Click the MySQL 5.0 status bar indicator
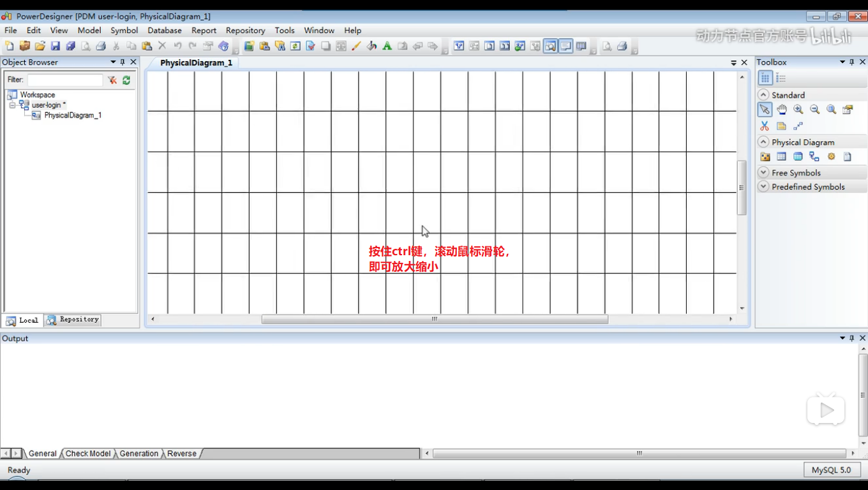 (x=831, y=470)
